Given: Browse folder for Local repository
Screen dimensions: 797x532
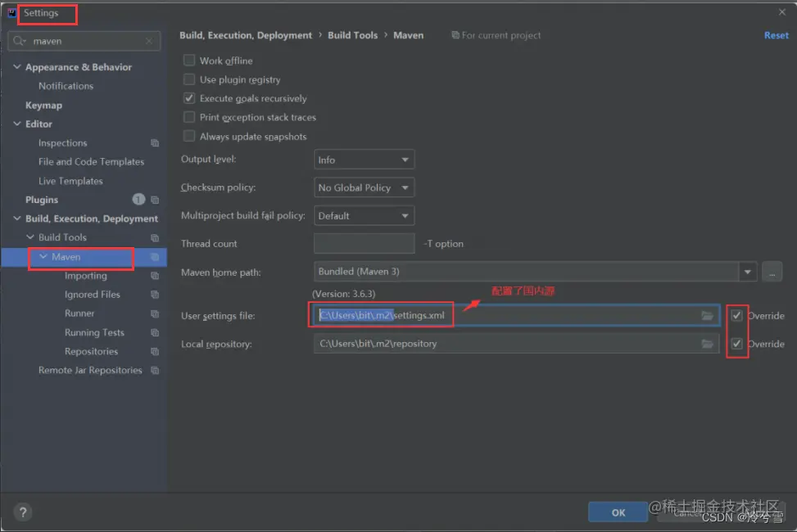Looking at the screenshot, I should click(x=707, y=344).
